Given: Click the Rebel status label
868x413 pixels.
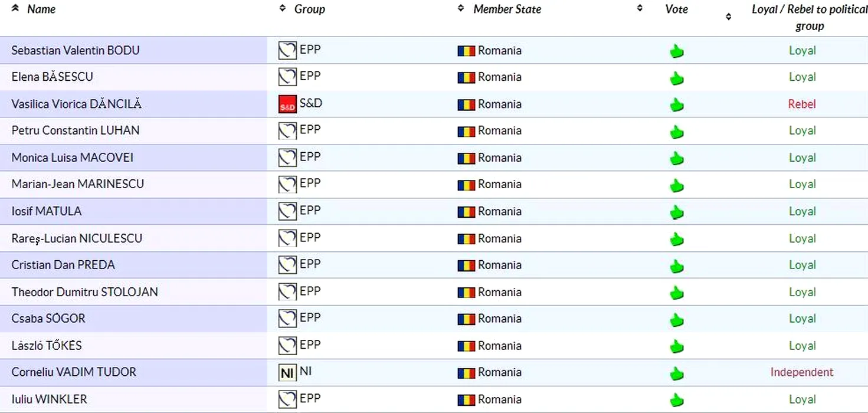Looking at the screenshot, I should pyautogui.click(x=802, y=104).
